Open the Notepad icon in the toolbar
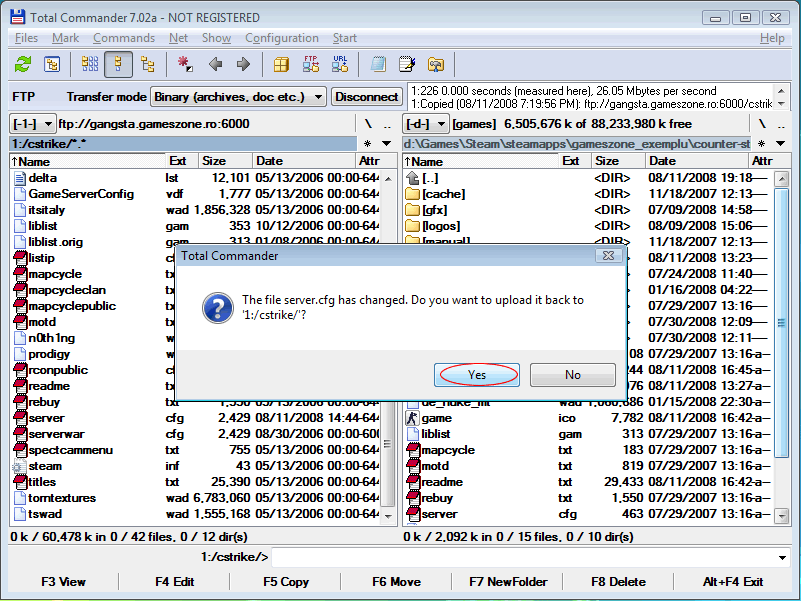The height and width of the screenshot is (601, 801). click(x=378, y=65)
